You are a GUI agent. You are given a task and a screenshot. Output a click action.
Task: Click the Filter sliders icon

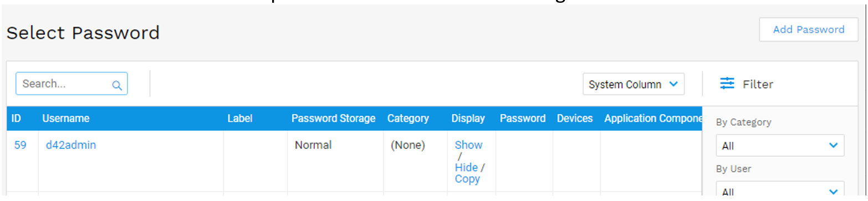click(727, 84)
